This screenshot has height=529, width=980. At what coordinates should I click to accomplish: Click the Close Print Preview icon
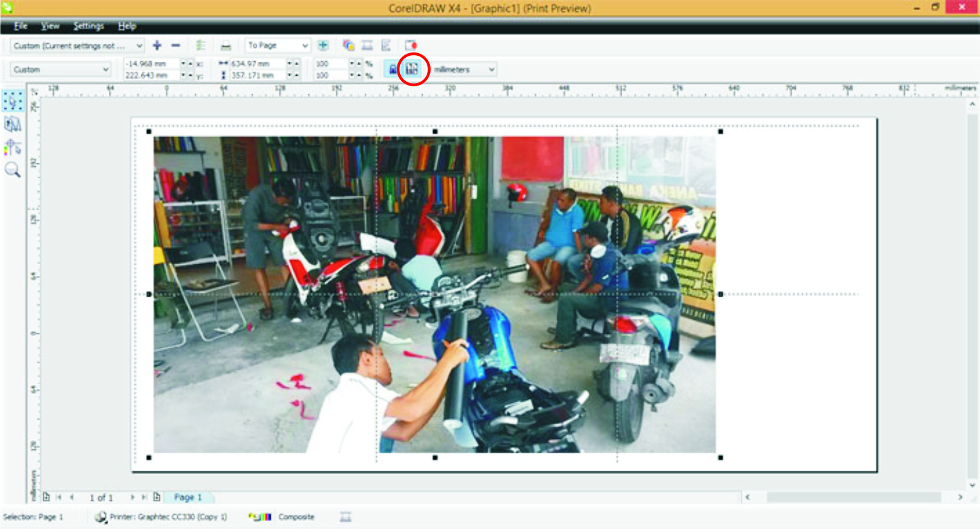point(410,45)
